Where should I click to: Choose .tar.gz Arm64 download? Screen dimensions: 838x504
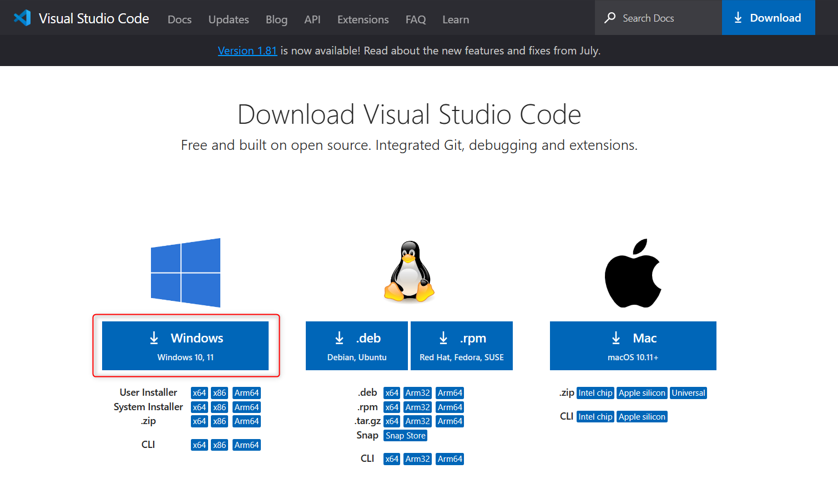click(450, 421)
